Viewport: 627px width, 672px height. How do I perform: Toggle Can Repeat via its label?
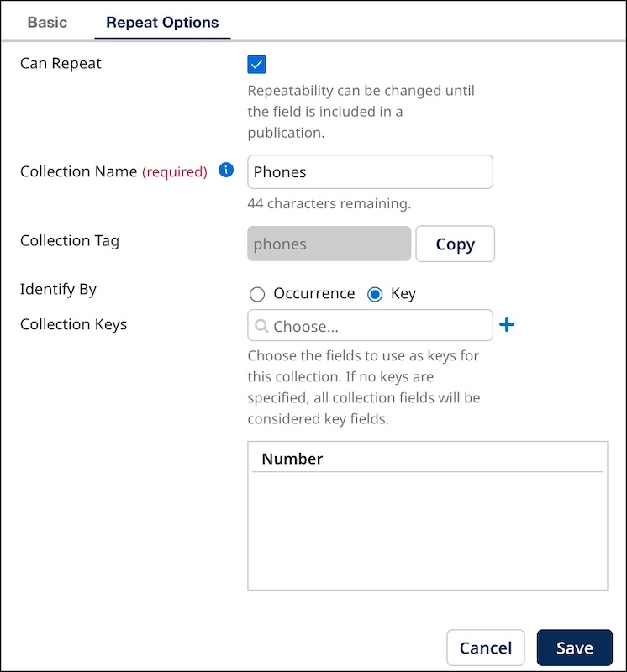(60, 63)
